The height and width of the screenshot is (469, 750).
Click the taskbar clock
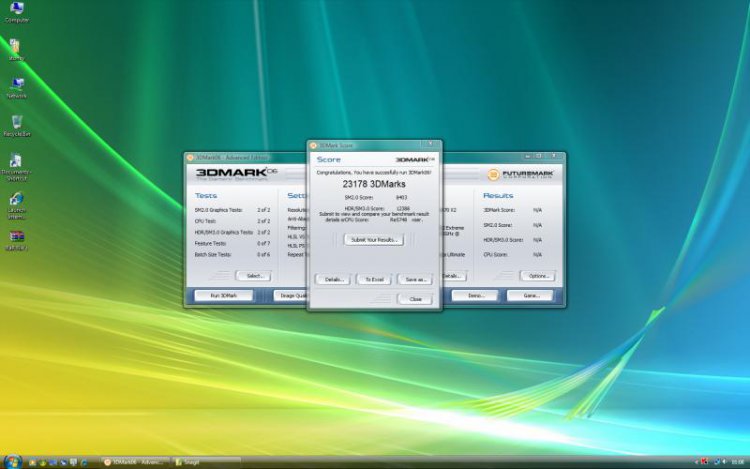pos(738,462)
